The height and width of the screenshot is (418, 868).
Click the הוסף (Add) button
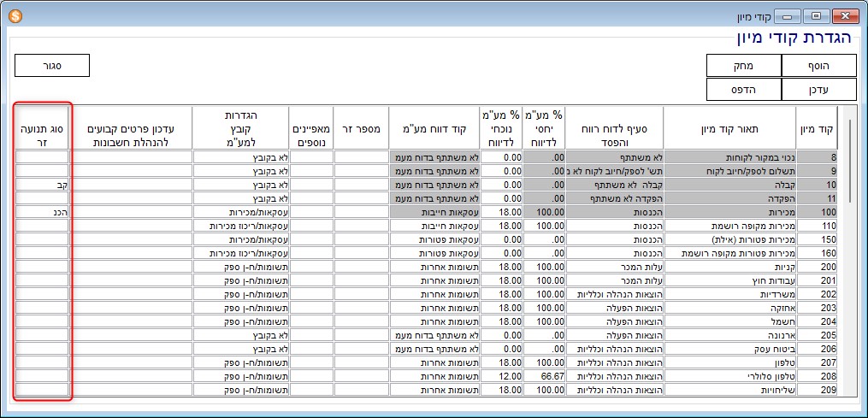(x=818, y=66)
